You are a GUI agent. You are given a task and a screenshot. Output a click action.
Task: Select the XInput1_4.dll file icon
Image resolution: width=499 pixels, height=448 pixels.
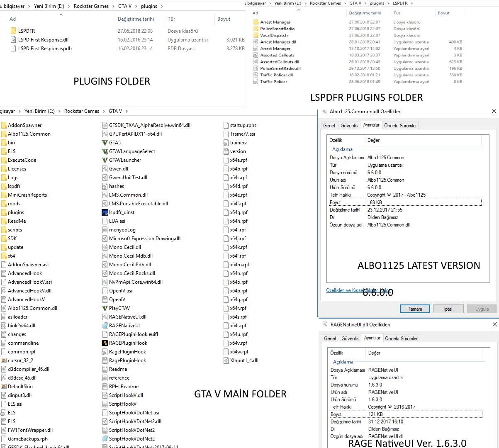(x=226, y=360)
